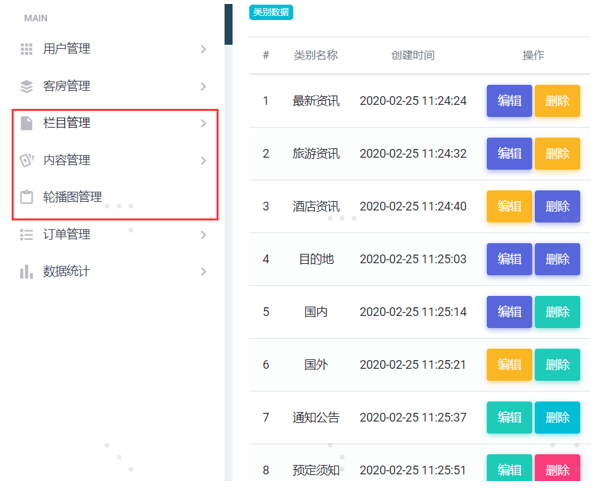The image size is (614, 497).
Task: Click the 创建时间 column header
Action: (x=413, y=55)
